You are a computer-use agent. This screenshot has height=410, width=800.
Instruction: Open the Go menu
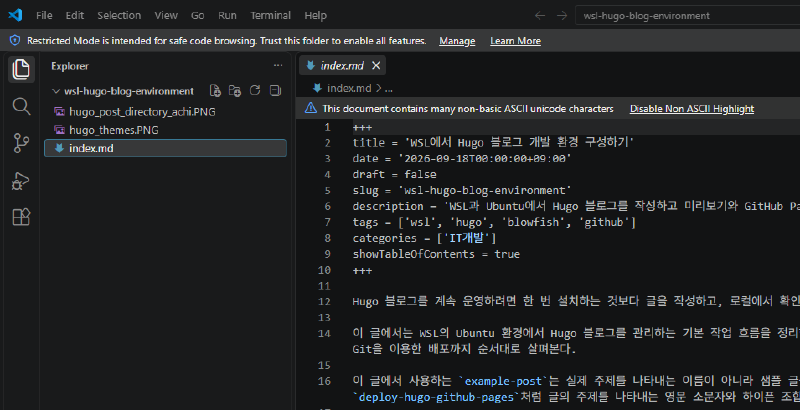(197, 15)
